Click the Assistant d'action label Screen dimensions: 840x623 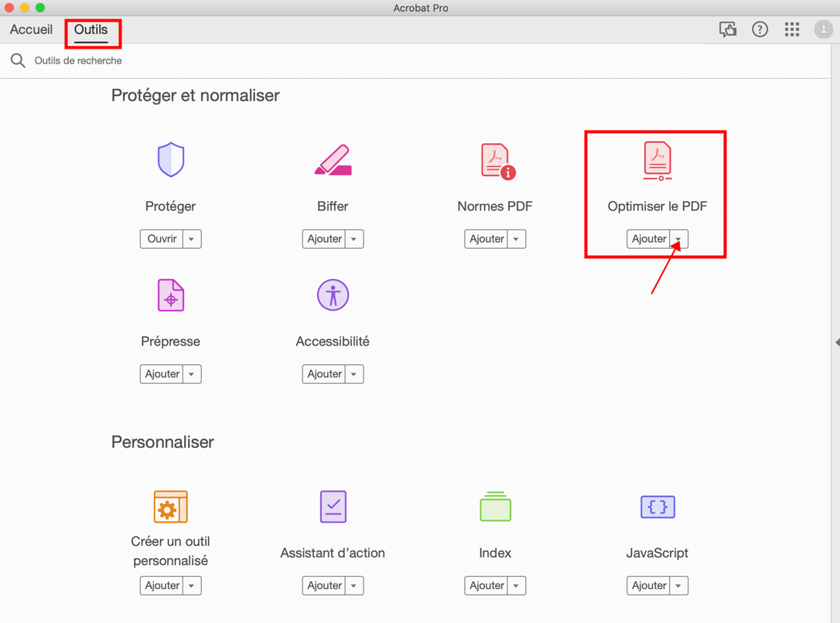(x=333, y=553)
